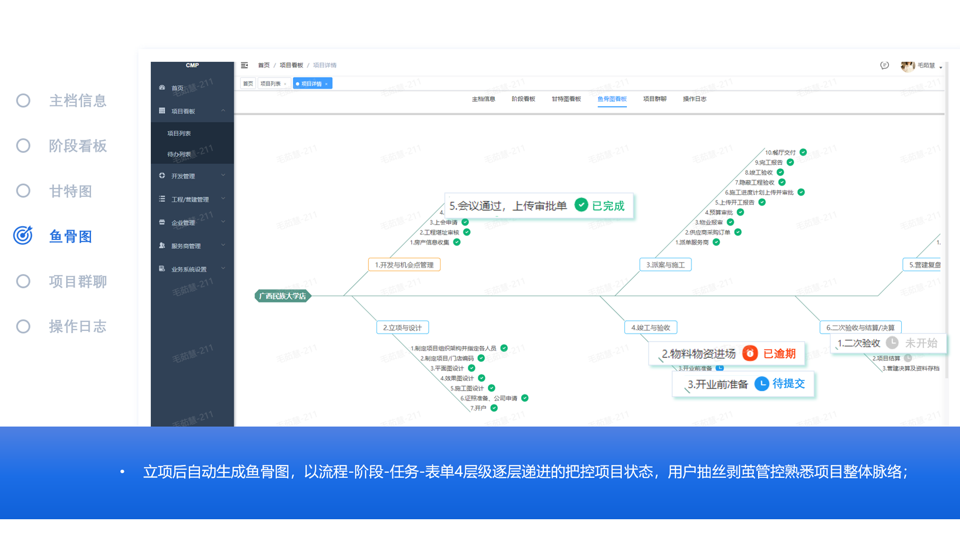Image resolution: width=960 pixels, height=560 pixels.
Task: Click the 首页 breadcrumb link
Action: click(x=264, y=66)
